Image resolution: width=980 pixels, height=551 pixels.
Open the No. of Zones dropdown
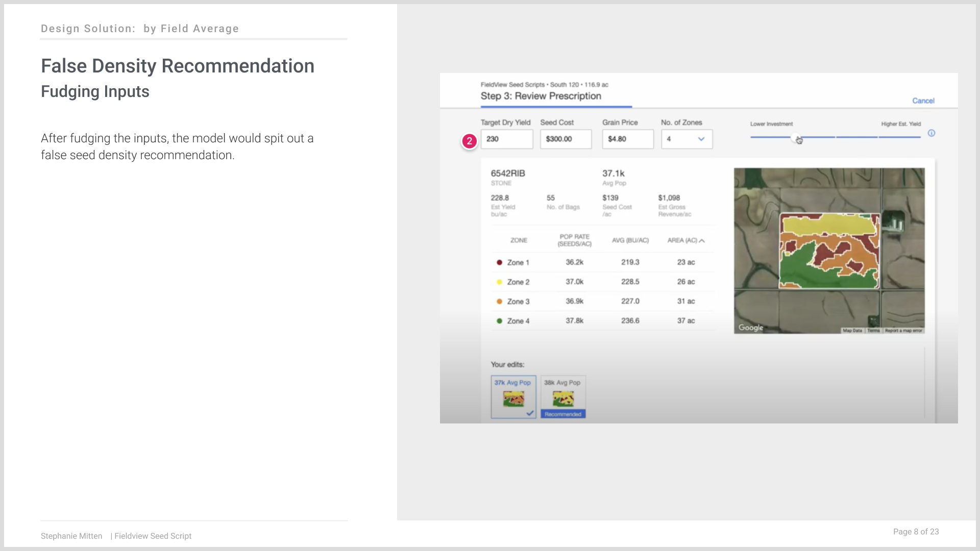[x=687, y=139]
